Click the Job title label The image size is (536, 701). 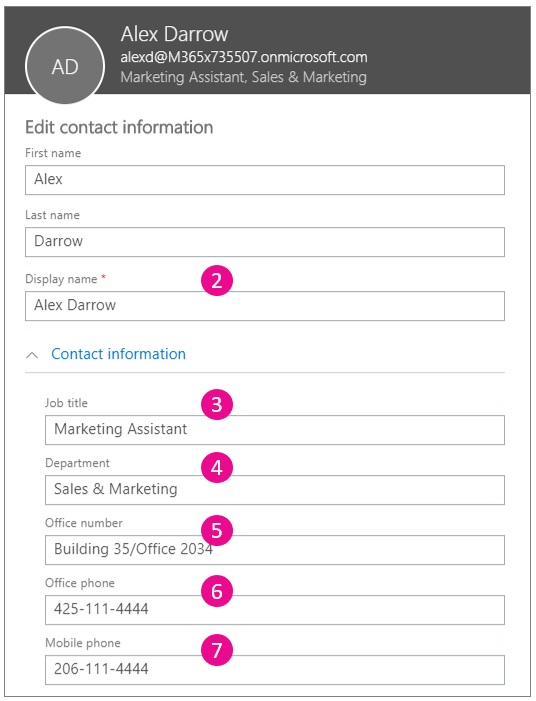66,403
